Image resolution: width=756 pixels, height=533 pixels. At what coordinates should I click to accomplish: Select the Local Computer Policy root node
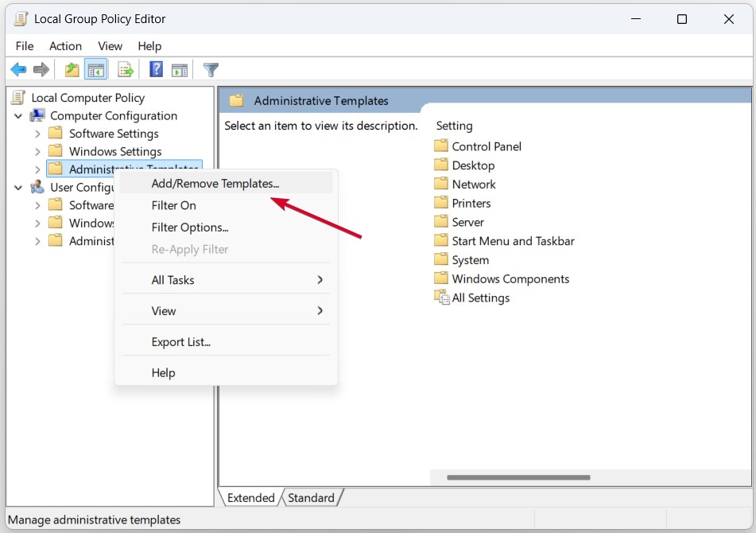[87, 97]
